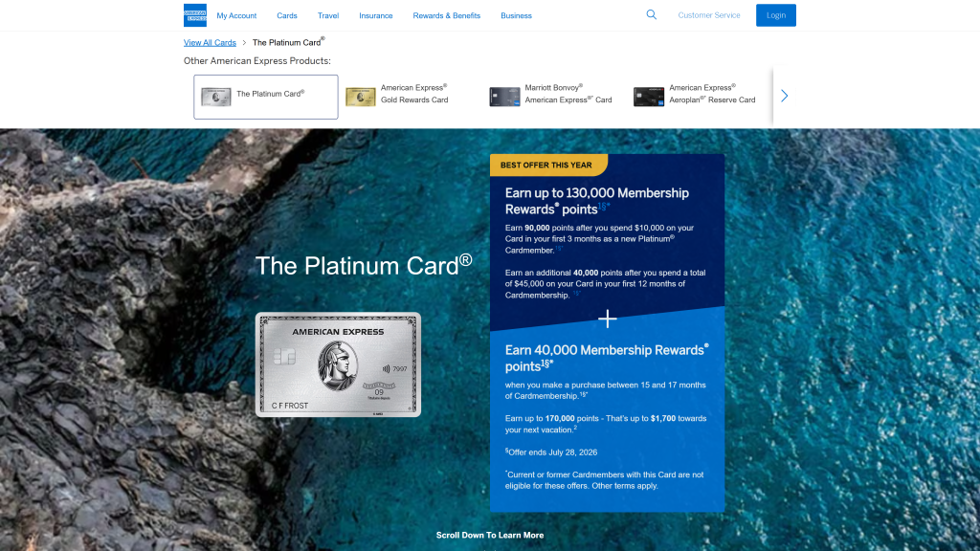Click the Aeroplan Reserve card image

click(x=649, y=97)
